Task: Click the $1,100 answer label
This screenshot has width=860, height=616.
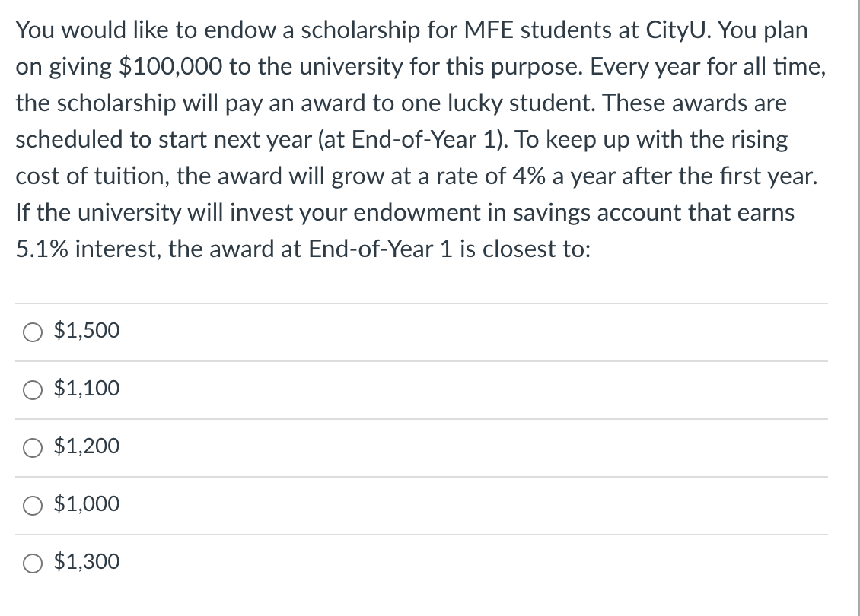Action: 85,389
